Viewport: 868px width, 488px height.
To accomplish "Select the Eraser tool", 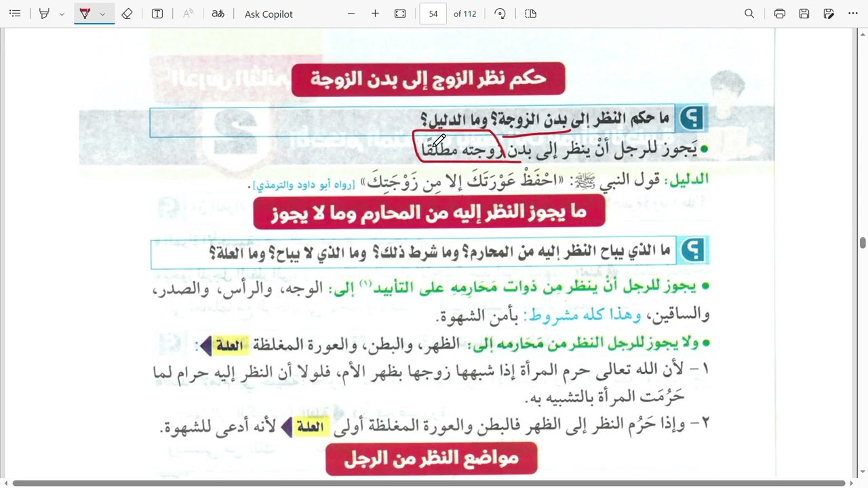I will (x=127, y=14).
